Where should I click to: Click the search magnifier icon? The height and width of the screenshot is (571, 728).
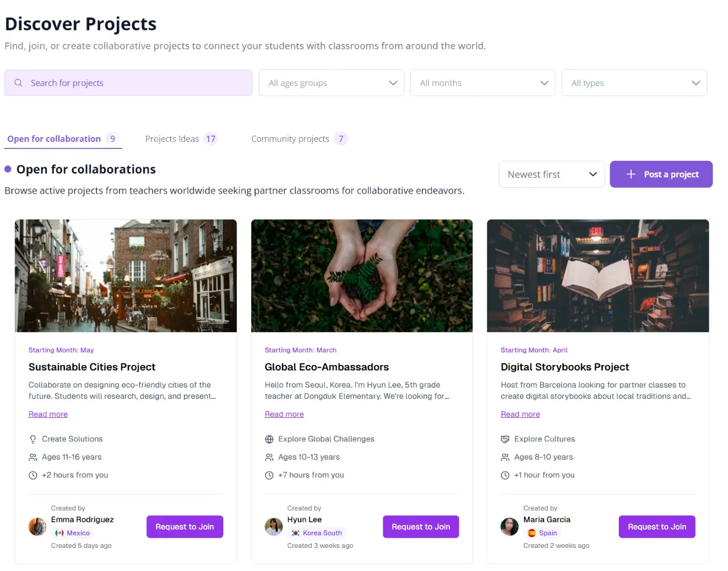[x=18, y=83]
